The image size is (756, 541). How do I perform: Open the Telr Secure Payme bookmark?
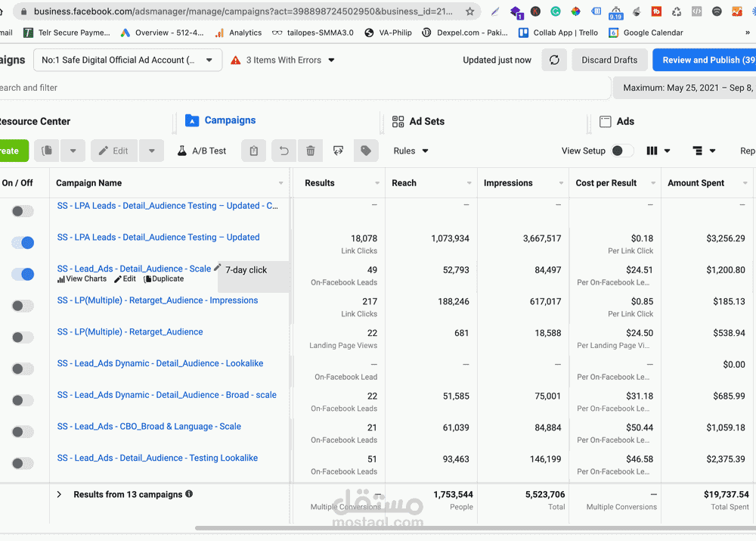pos(67,33)
